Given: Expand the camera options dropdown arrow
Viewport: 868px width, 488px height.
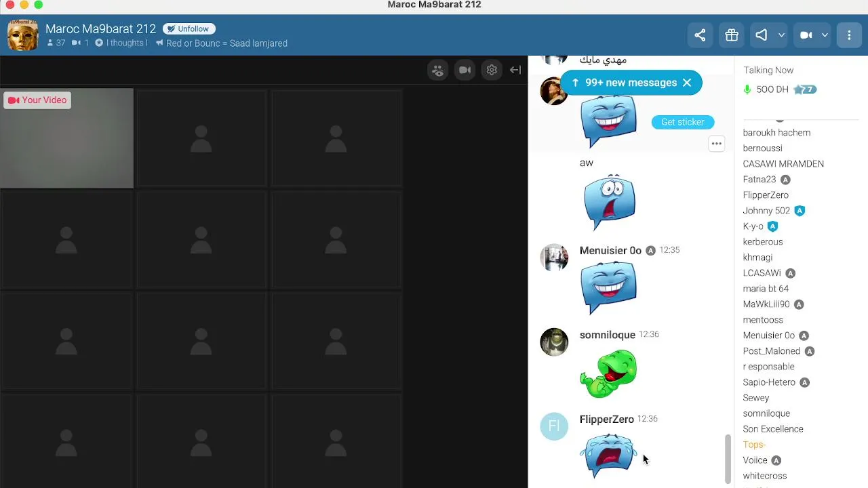Looking at the screenshot, I should point(825,35).
